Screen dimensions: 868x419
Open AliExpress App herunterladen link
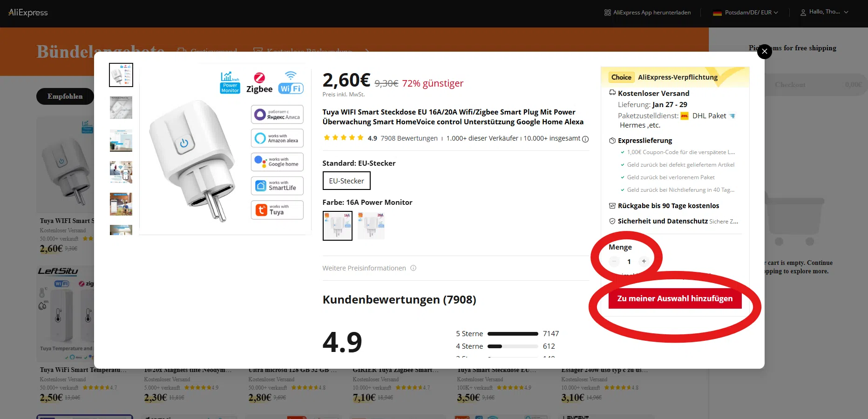647,13
